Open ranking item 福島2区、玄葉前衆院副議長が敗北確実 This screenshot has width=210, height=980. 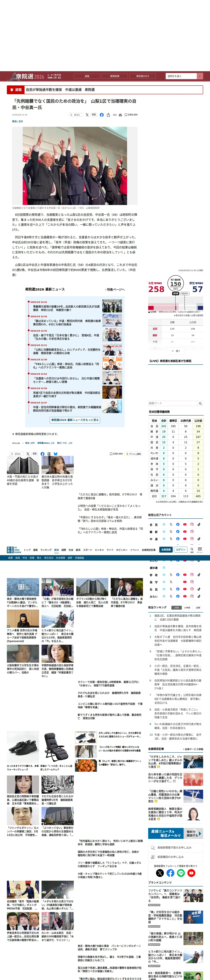[x=178, y=617]
